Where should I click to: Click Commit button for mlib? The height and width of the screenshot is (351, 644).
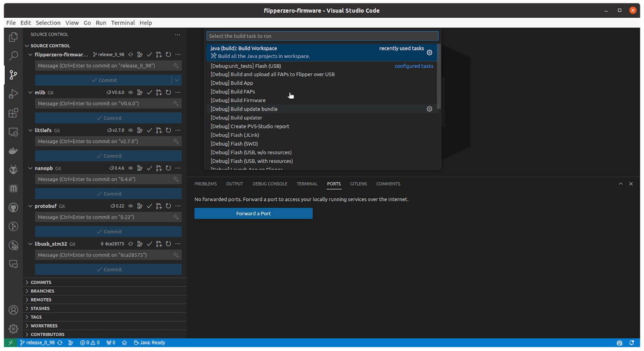click(108, 118)
